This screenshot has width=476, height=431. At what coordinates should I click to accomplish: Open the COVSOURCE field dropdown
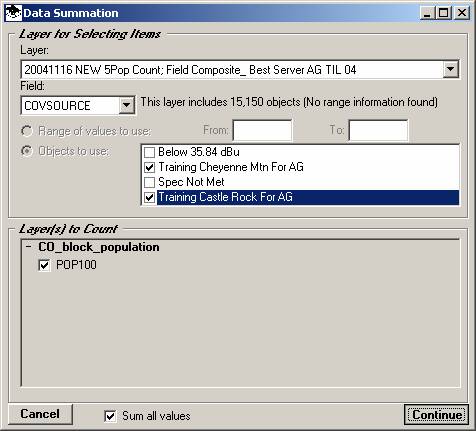[126, 105]
